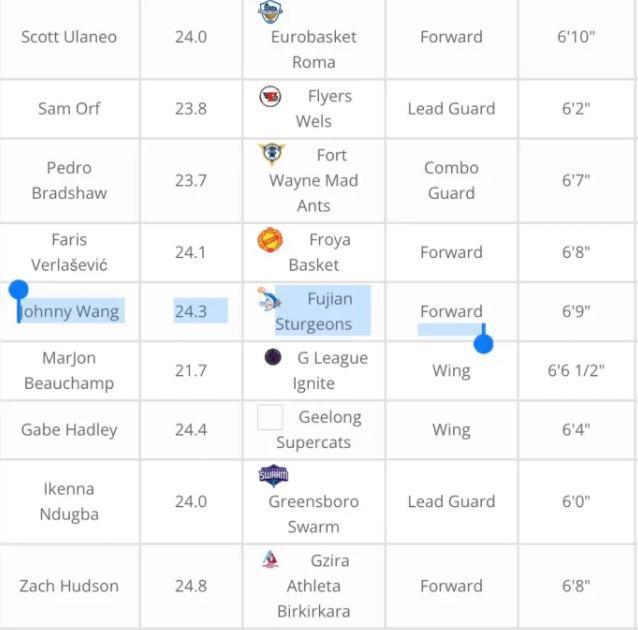Viewport: 638px width, 630px height.
Task: Click Faris Verlašević's height 6'8" cell
Action: click(575, 252)
